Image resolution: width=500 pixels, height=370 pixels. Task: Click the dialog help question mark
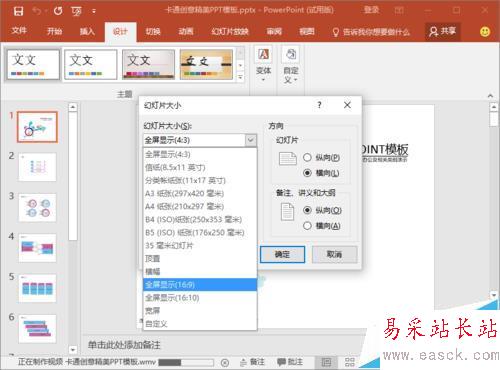[x=319, y=105]
